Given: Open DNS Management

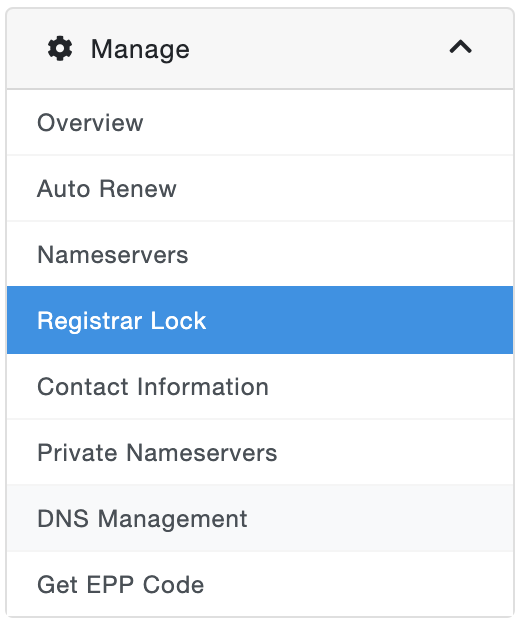Looking at the screenshot, I should (260, 519).
